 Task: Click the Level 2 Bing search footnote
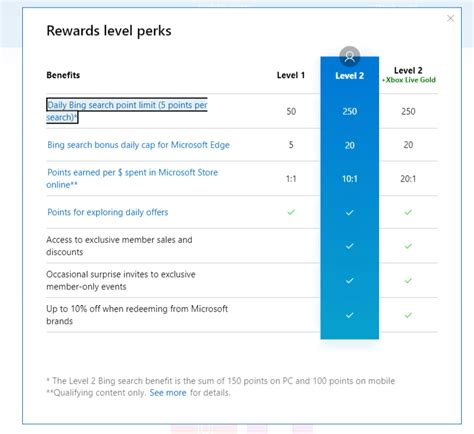click(220, 381)
